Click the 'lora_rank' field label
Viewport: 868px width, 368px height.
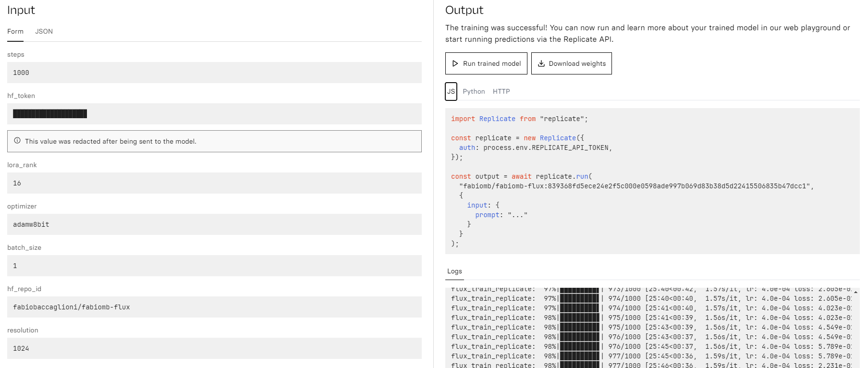[x=22, y=165]
